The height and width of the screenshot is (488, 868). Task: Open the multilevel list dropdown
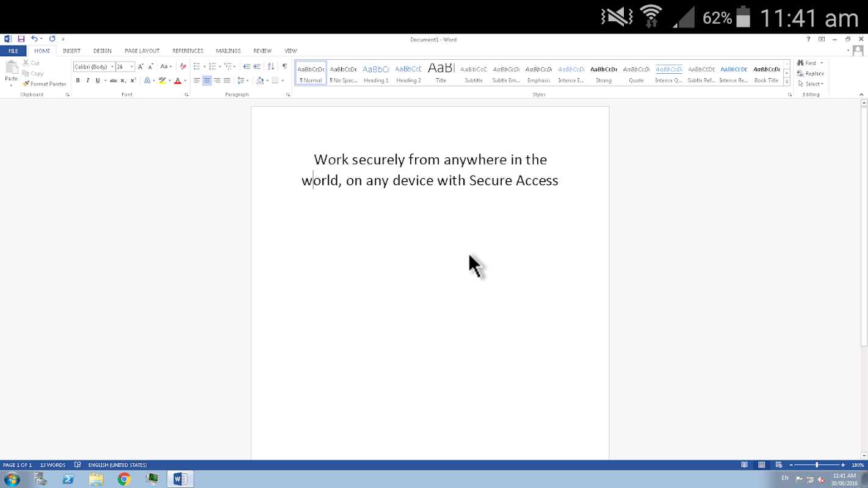(230, 66)
